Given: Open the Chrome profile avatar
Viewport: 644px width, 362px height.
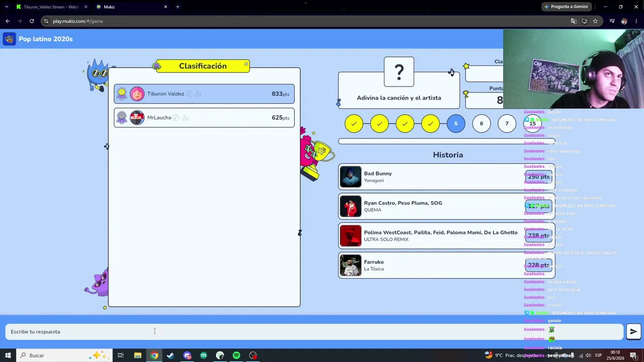Looking at the screenshot, I should 624,21.
